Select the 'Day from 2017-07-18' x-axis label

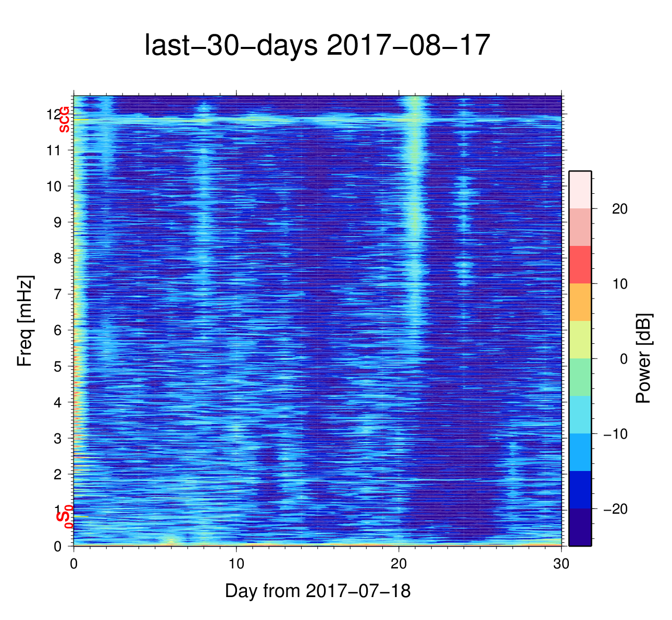click(x=318, y=591)
